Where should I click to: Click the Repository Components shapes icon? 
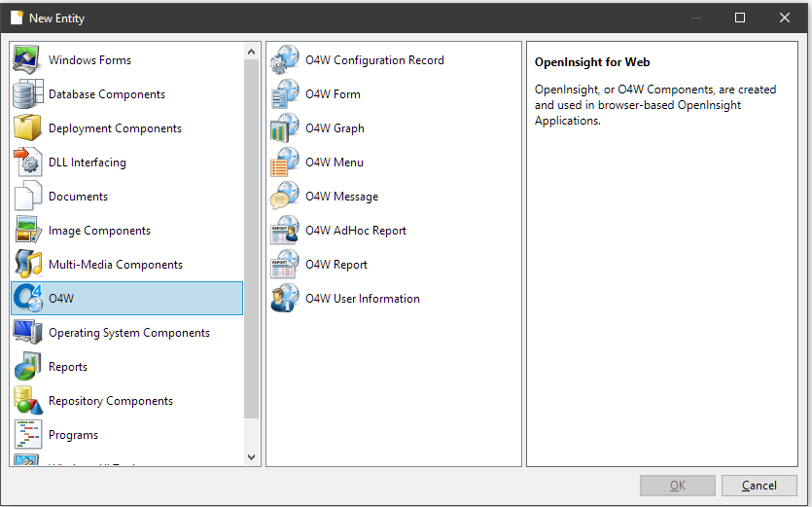(x=28, y=400)
